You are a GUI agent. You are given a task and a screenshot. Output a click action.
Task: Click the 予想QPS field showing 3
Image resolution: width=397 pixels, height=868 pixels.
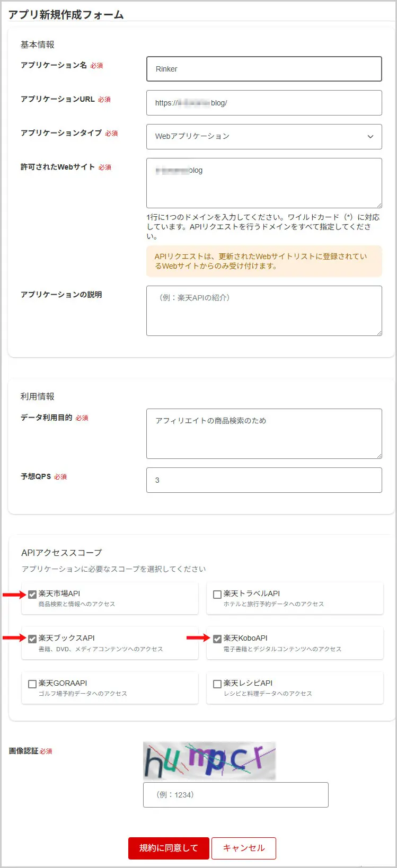click(263, 480)
